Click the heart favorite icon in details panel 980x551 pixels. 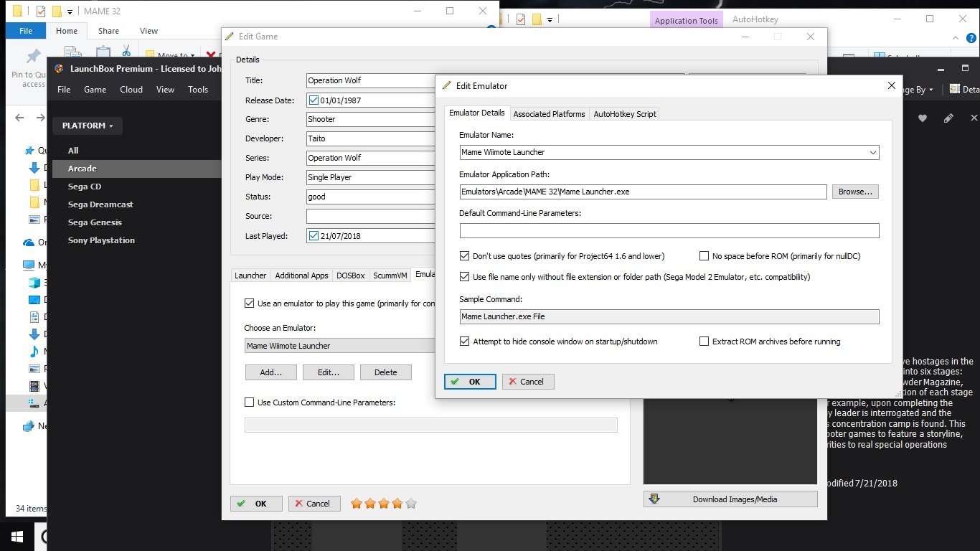coord(923,118)
